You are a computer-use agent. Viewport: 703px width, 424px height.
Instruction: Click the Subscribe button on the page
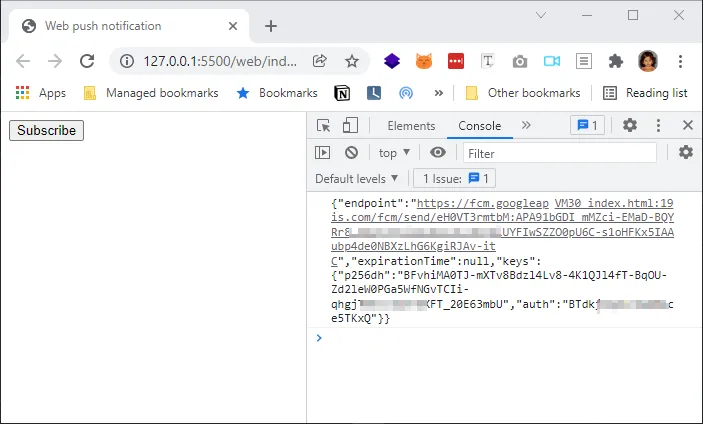(x=46, y=130)
